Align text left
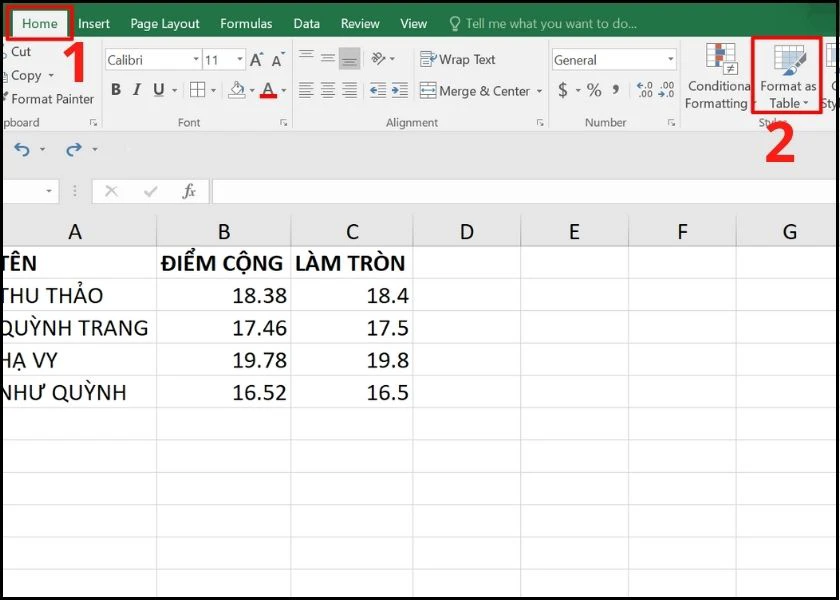This screenshot has height=600, width=840. point(306,90)
